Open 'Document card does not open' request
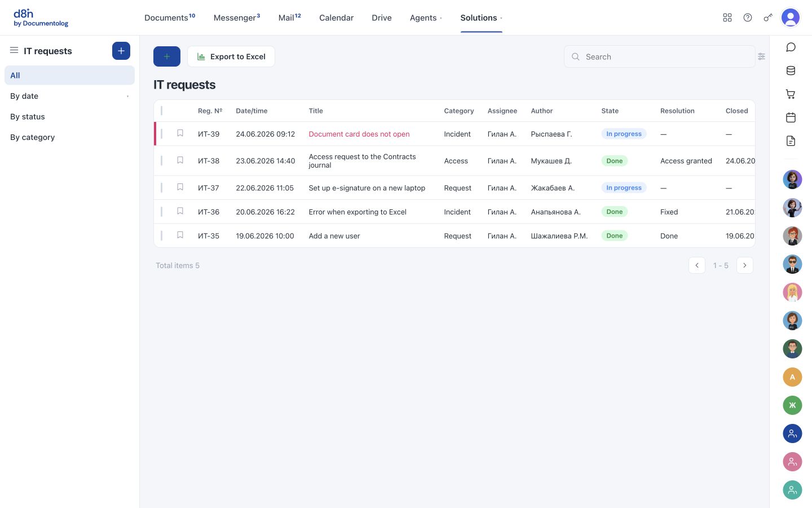This screenshot has width=812, height=508. click(359, 134)
